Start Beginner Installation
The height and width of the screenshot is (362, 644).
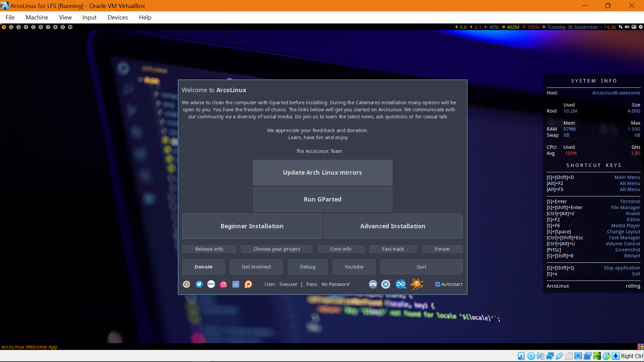[x=252, y=226]
